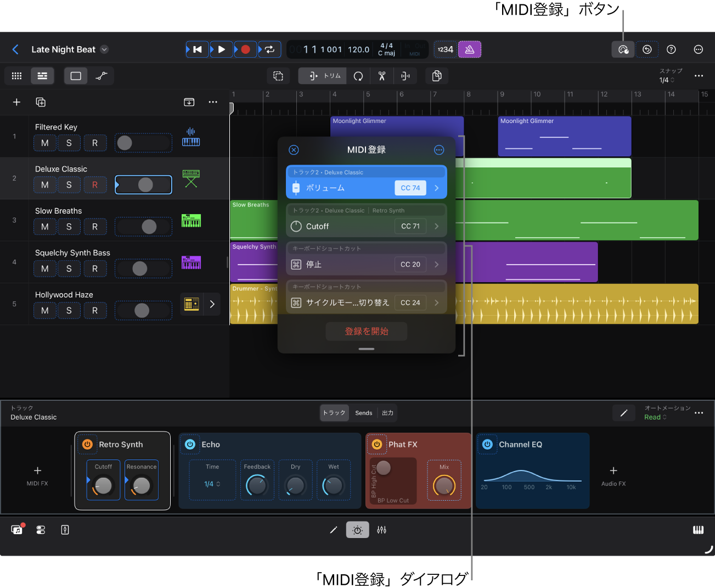
Task: Tap 登録を開始 in the MIDI dialog
Action: (366, 331)
